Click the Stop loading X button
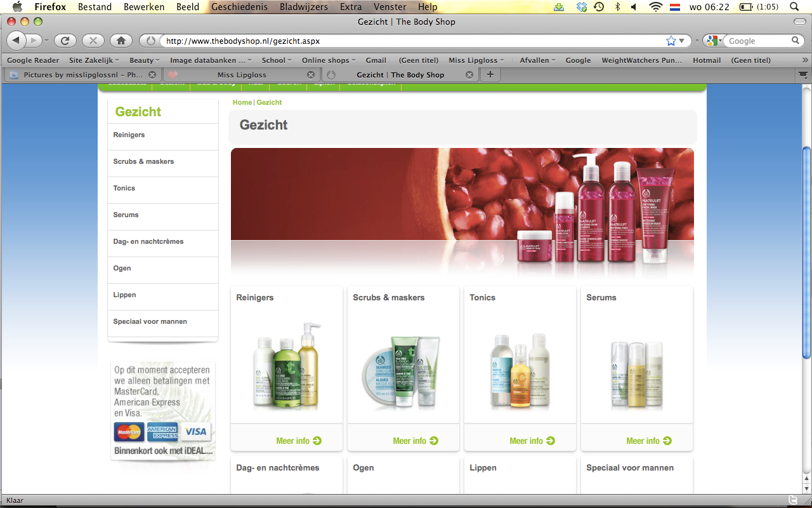The image size is (812, 508). click(93, 41)
